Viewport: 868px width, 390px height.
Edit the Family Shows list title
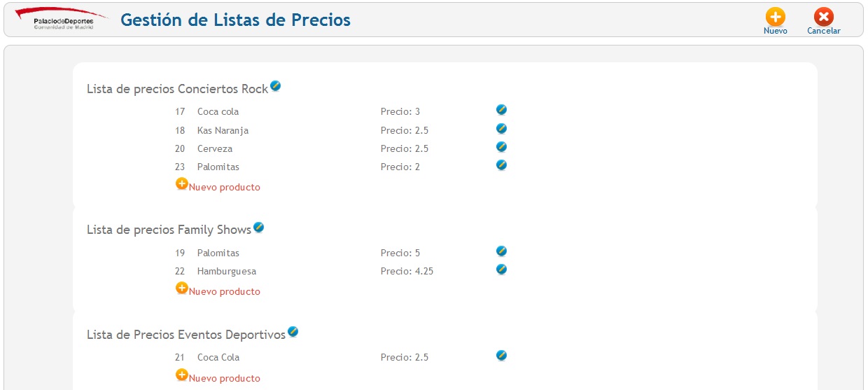259,228
